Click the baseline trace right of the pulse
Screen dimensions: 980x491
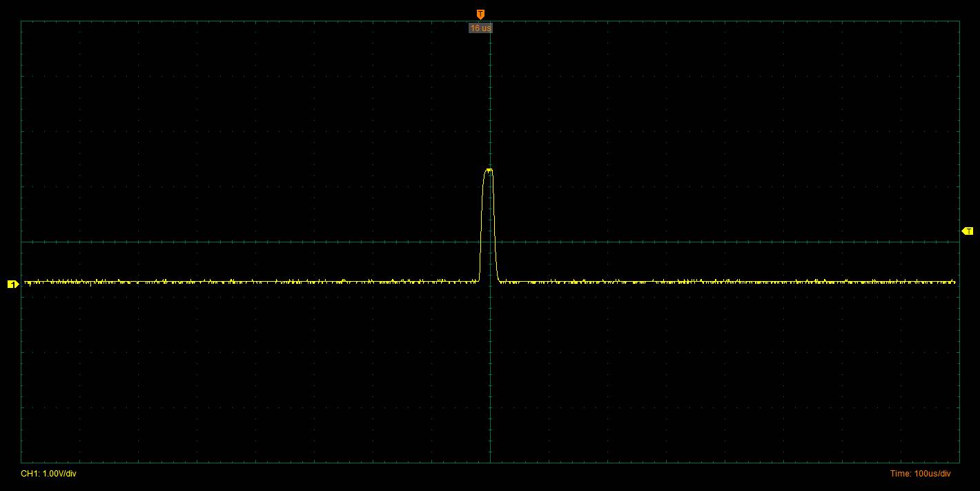725,282
